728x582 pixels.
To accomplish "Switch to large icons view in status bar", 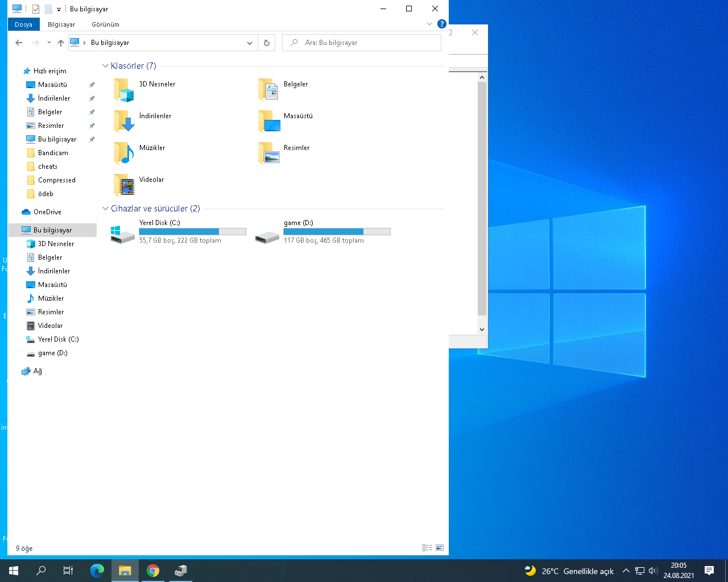I will (440, 548).
